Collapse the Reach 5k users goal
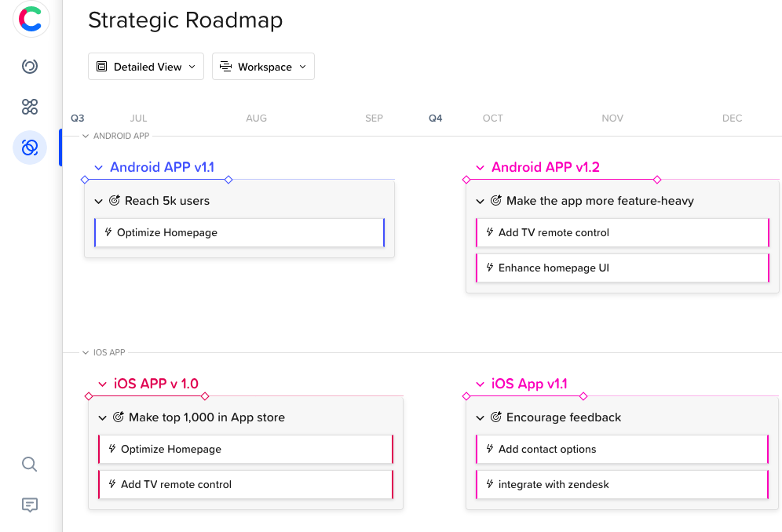 click(x=99, y=201)
